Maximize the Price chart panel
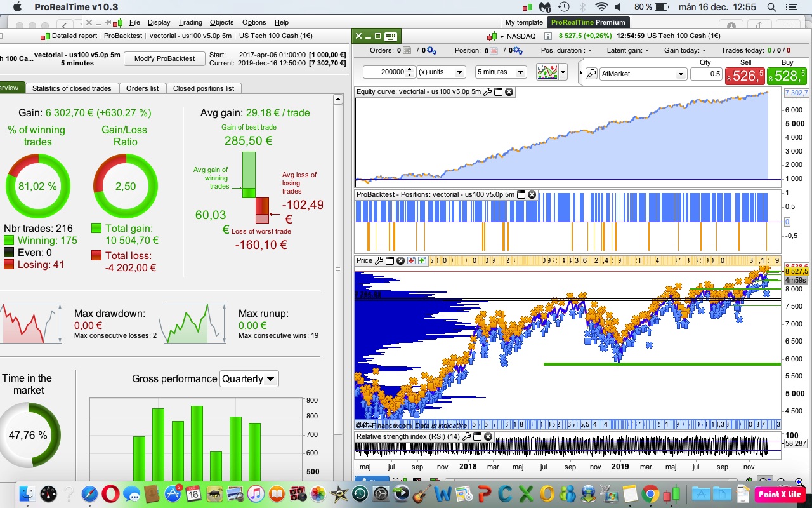The height and width of the screenshot is (508, 812). pos(390,260)
